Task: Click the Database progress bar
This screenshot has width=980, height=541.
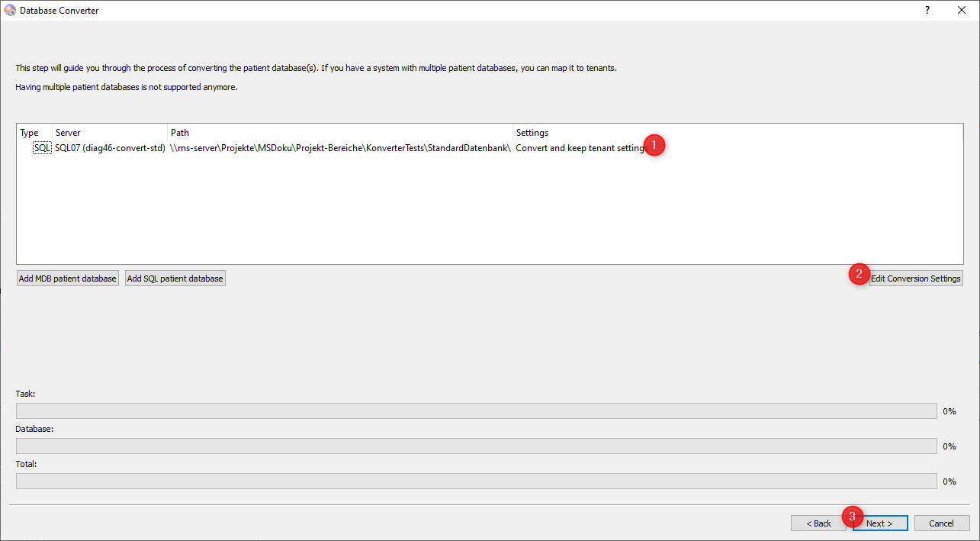Action: tap(476, 446)
